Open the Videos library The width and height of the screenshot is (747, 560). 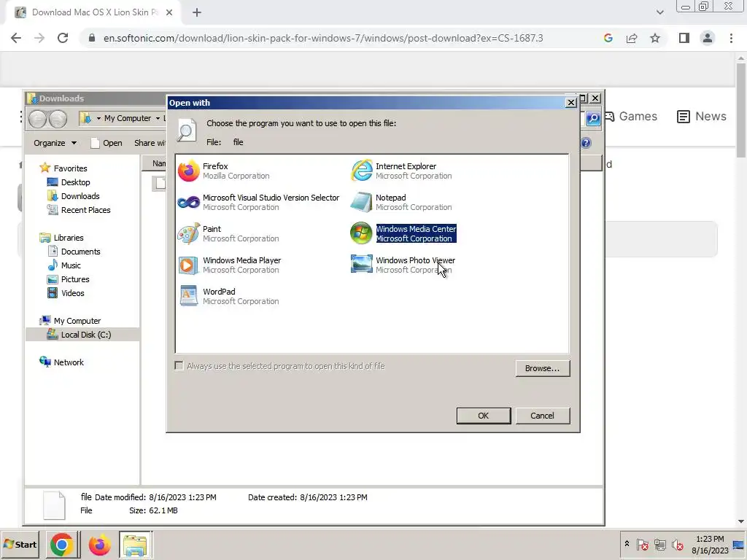[72, 293]
